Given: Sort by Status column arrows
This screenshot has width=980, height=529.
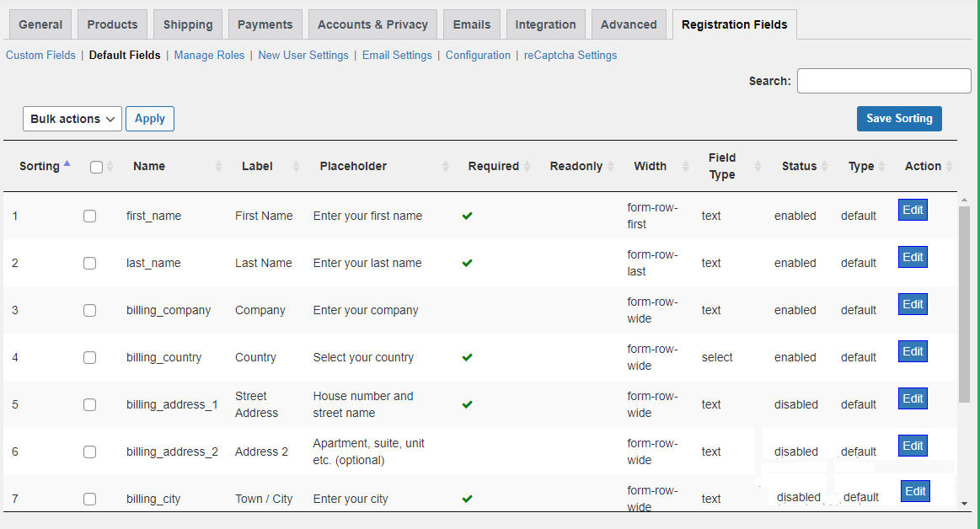Looking at the screenshot, I should pyautogui.click(x=825, y=167).
